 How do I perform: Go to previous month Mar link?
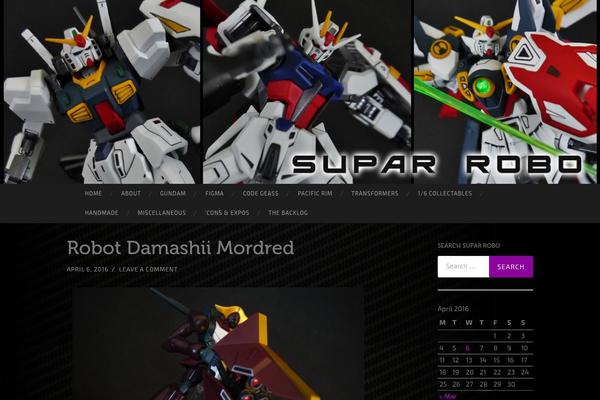point(448,396)
